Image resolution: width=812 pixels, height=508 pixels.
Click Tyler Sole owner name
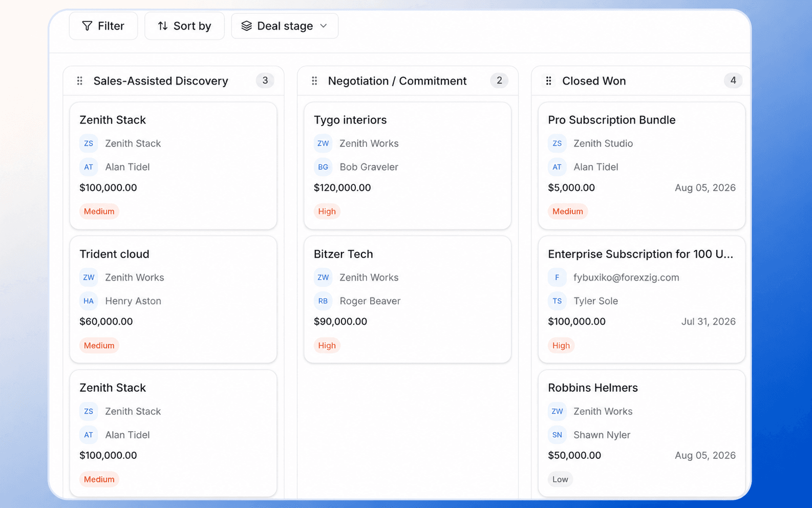coord(596,301)
